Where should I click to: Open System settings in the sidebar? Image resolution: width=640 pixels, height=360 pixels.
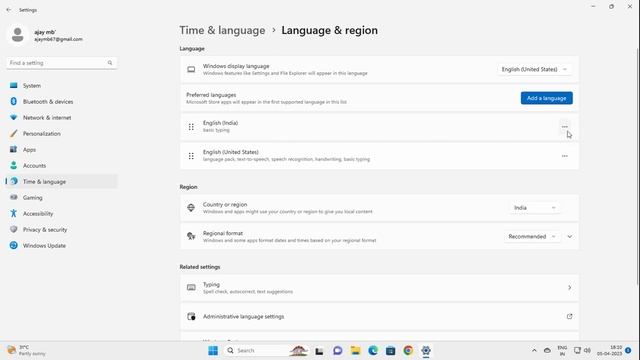(x=61, y=86)
